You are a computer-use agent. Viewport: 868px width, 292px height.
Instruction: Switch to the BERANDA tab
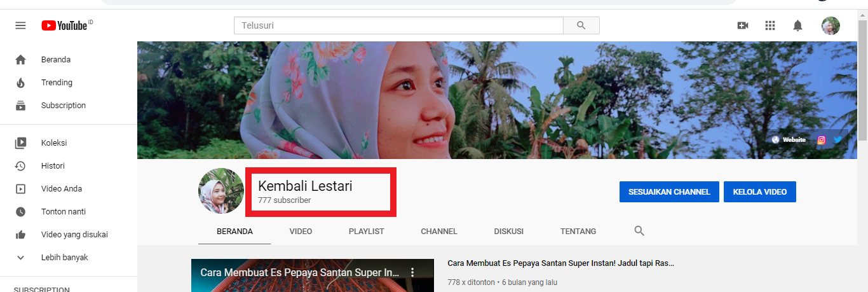(x=234, y=232)
